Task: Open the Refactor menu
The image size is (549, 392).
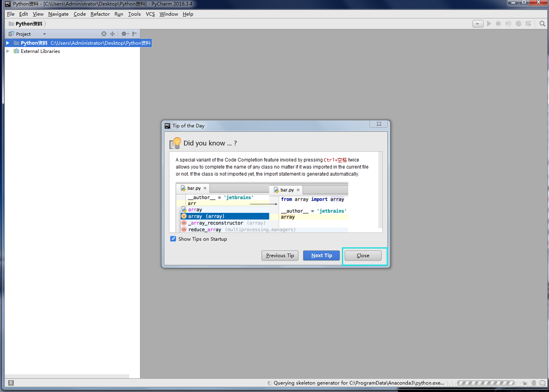Action: [100, 14]
